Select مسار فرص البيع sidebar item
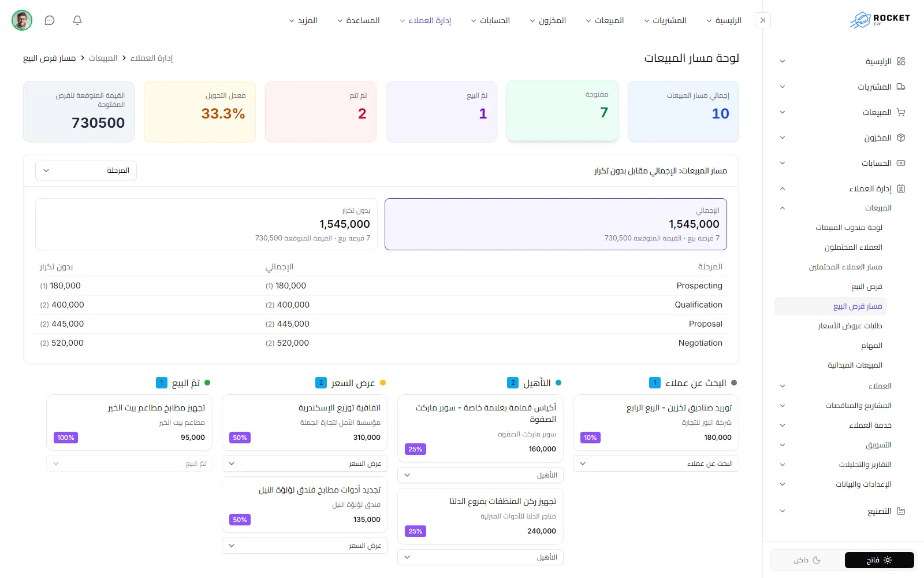The height and width of the screenshot is (578, 924). tap(830, 306)
